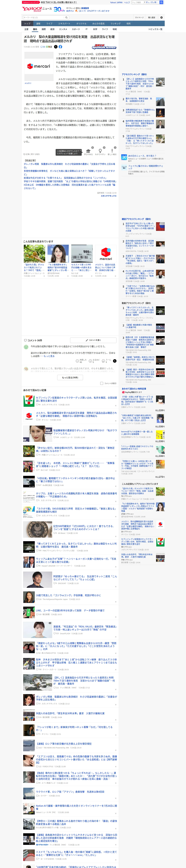Click the 30th anniversary logo
Viewport: 186px width, 868px height.
[59, 9]
